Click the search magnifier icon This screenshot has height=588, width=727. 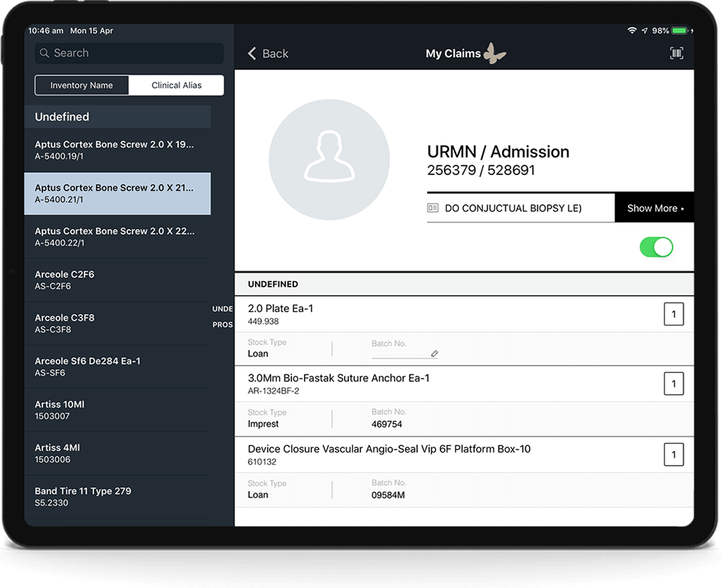click(x=44, y=53)
